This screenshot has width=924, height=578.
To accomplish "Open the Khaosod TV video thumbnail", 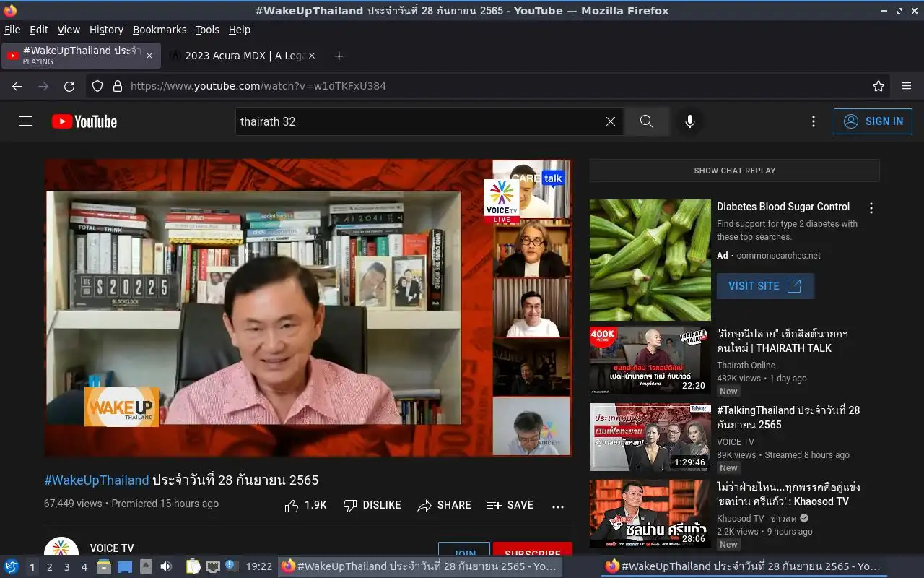I will (650, 514).
